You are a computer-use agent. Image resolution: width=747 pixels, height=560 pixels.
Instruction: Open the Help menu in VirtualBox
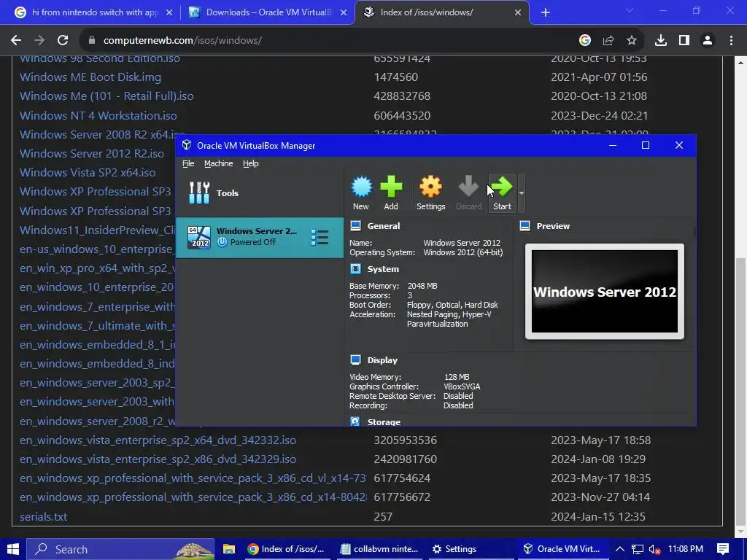coord(251,163)
